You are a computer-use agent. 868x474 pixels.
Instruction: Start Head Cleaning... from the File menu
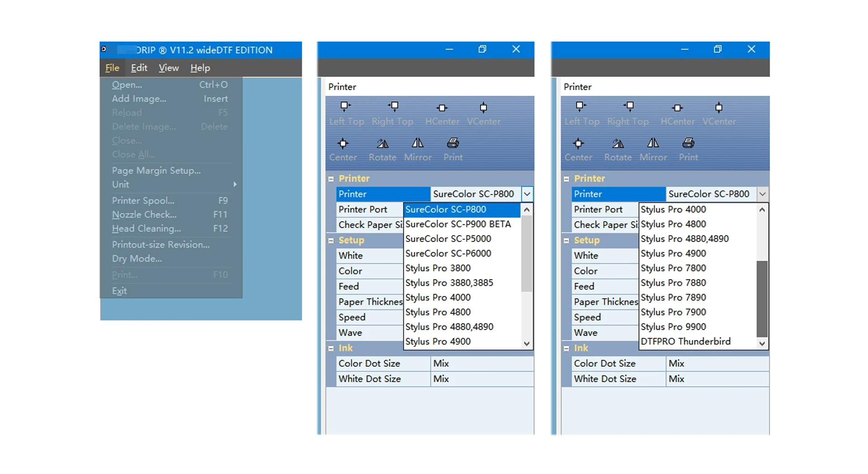coord(171,228)
